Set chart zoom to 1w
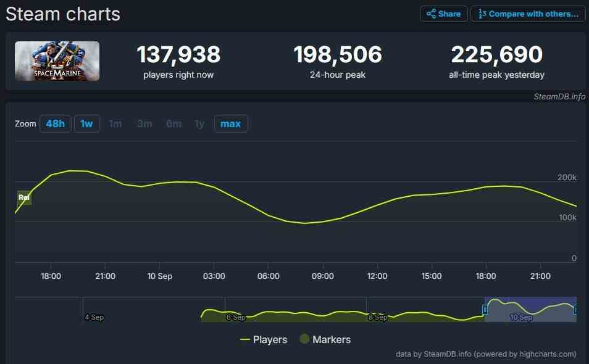This screenshot has height=364, width=589. pyautogui.click(x=87, y=123)
